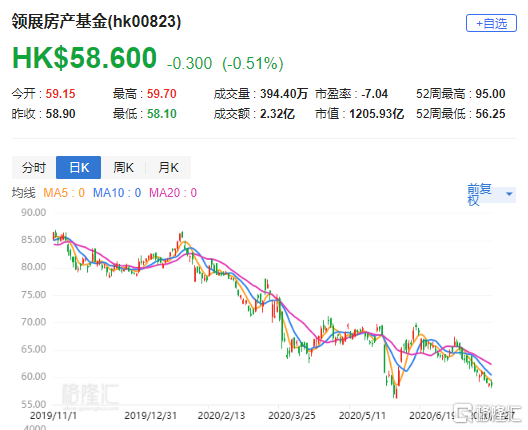Click the MA10 indicator label
The image size is (528, 430).
[x=117, y=193]
